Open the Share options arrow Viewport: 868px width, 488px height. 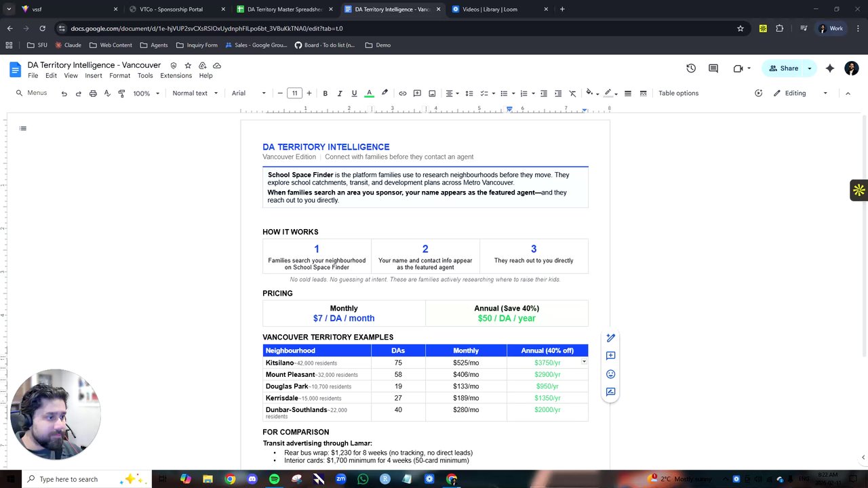pyautogui.click(x=810, y=68)
